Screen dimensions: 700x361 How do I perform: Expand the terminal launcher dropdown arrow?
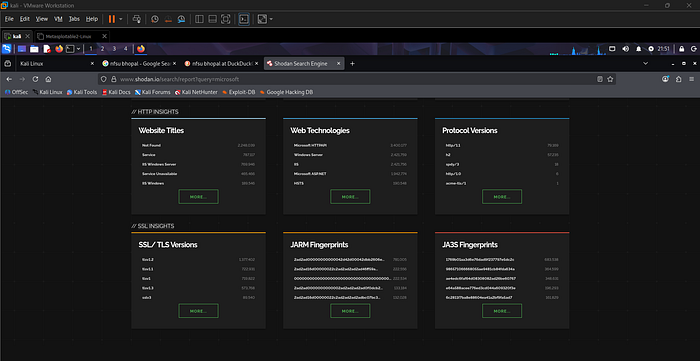click(x=79, y=49)
